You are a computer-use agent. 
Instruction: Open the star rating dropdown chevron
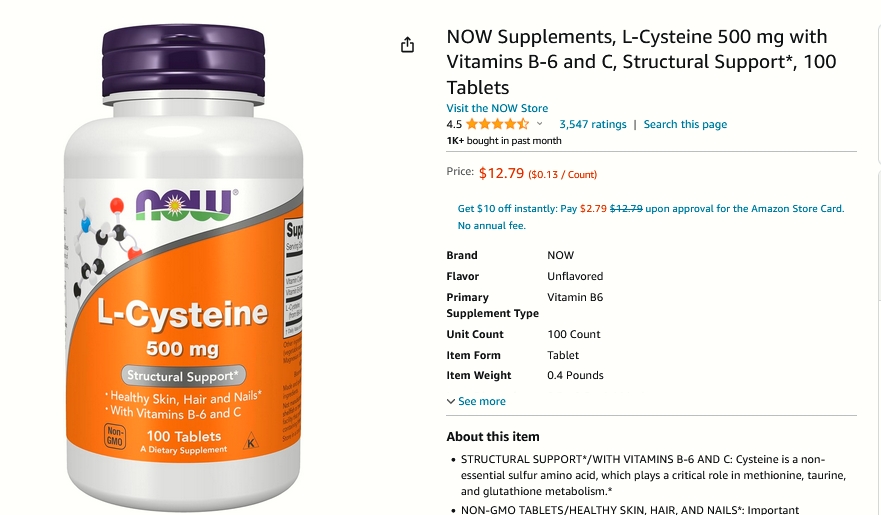pos(539,124)
